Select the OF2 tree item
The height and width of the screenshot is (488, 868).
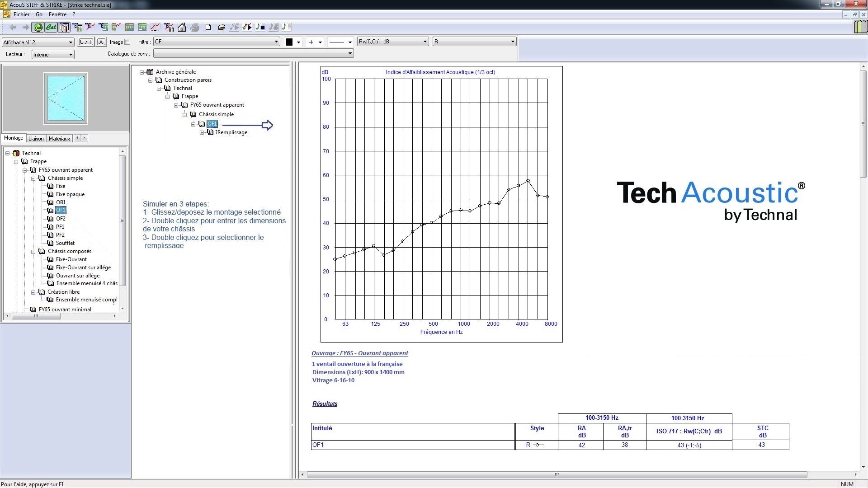pyautogui.click(x=61, y=219)
